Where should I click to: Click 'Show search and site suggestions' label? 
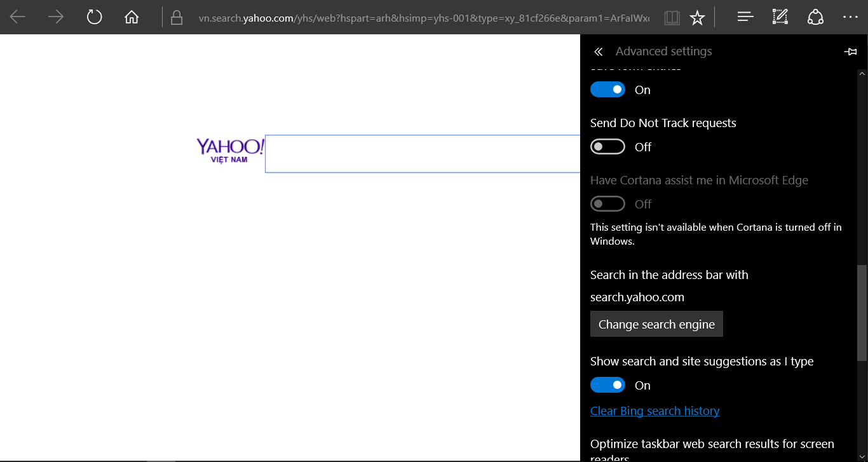[702, 362]
